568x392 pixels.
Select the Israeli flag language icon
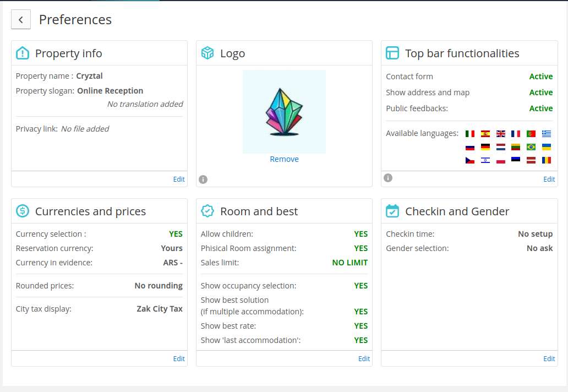[x=485, y=161]
